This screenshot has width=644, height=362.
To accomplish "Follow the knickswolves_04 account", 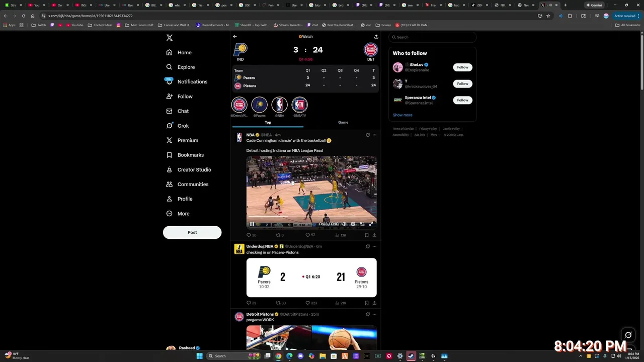I will pos(462,83).
